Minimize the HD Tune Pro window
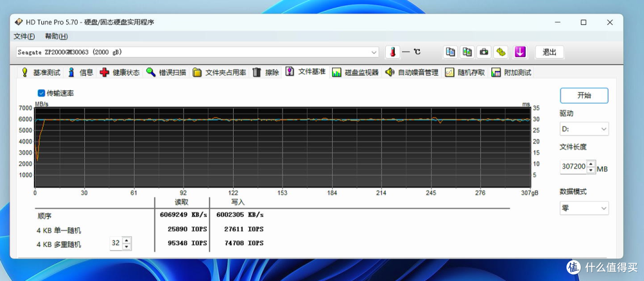The image size is (644, 281). coord(558,23)
